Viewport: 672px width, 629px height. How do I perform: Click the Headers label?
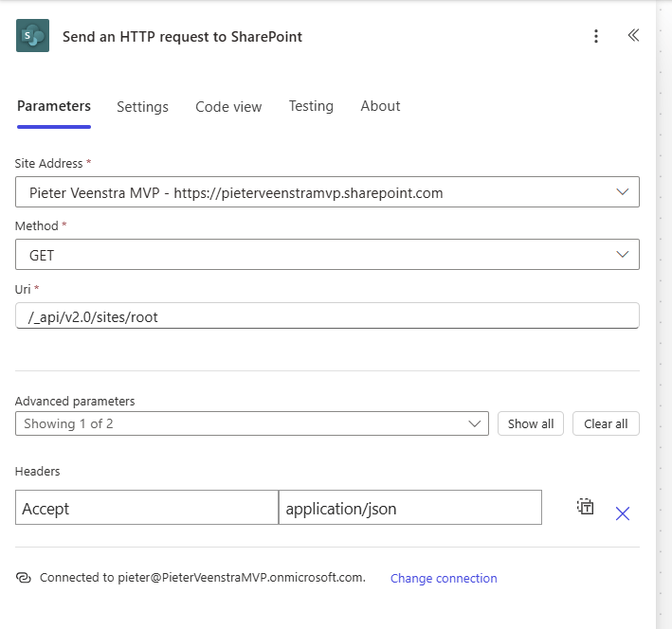(x=37, y=472)
